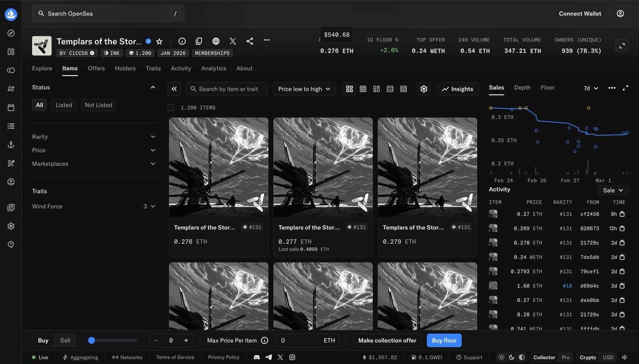Expand stats panel at header right
639x364 pixels.
622,46
